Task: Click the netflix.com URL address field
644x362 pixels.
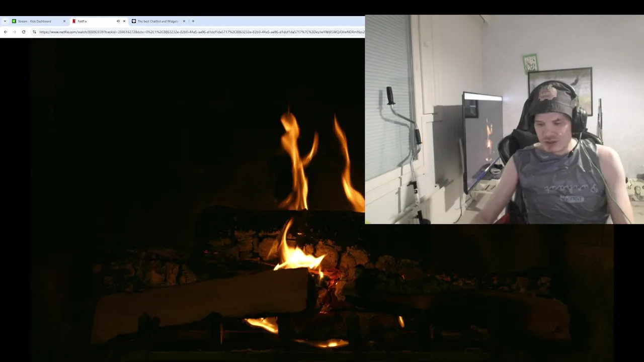Action: pyautogui.click(x=201, y=32)
